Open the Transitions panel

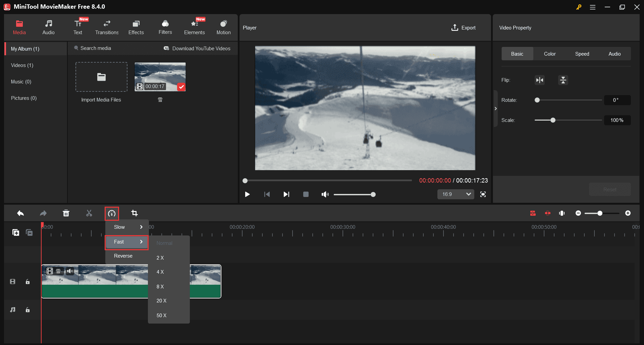tap(107, 27)
